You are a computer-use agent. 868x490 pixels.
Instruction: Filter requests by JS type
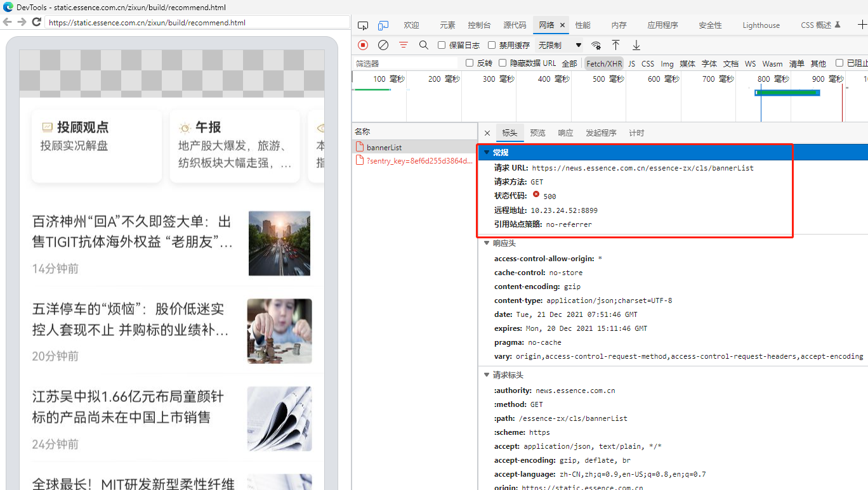[x=631, y=63]
